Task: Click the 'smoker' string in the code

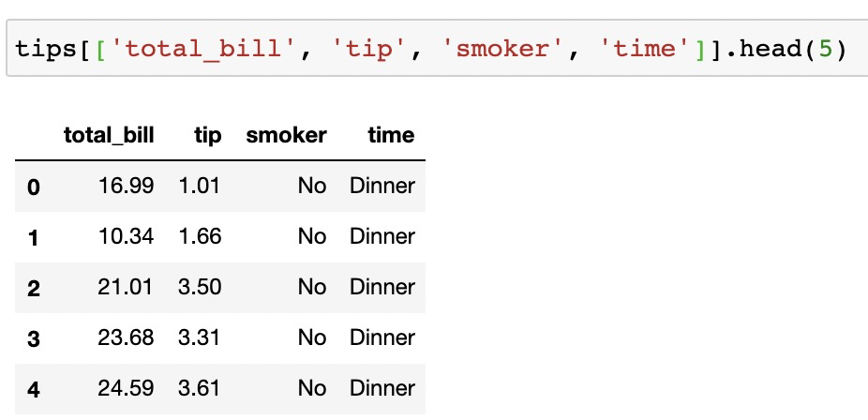Action: pyautogui.click(x=503, y=50)
